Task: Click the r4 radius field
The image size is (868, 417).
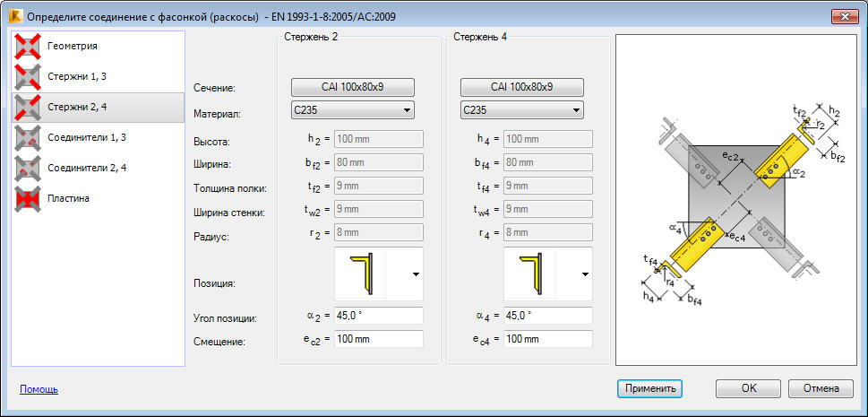Action: click(548, 232)
